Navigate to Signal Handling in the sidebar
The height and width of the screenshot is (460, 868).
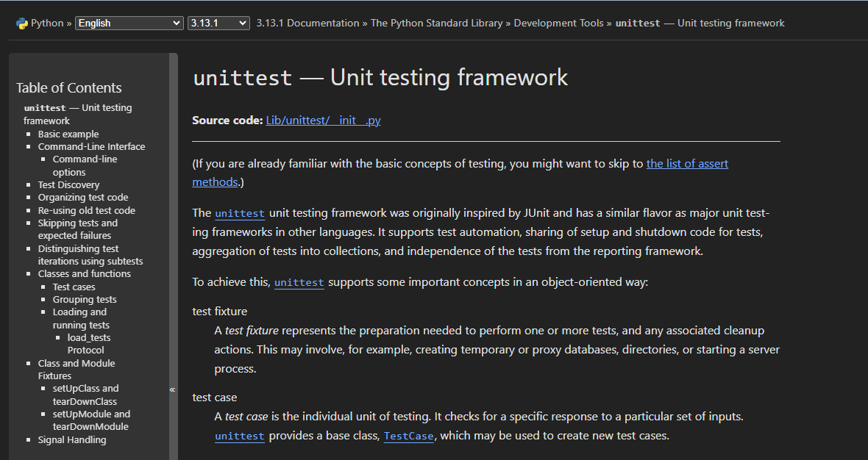click(x=72, y=439)
